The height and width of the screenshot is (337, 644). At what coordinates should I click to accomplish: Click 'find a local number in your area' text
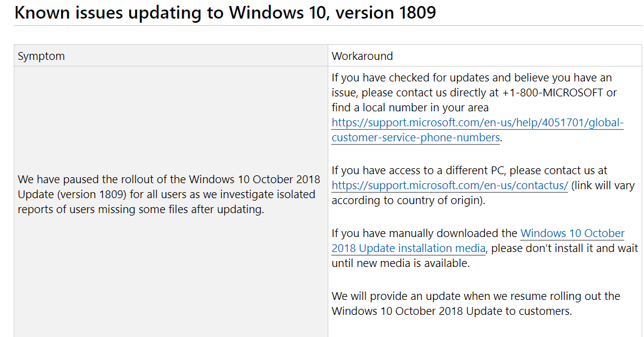click(410, 108)
